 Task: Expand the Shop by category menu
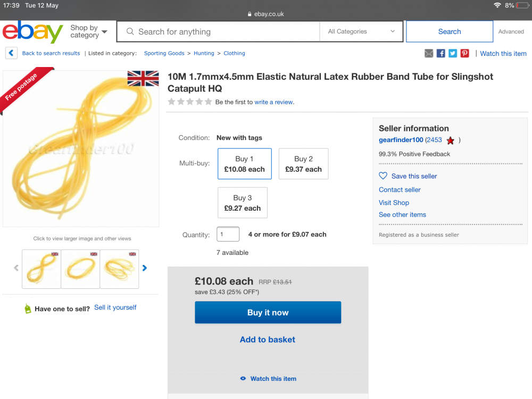[x=88, y=31]
